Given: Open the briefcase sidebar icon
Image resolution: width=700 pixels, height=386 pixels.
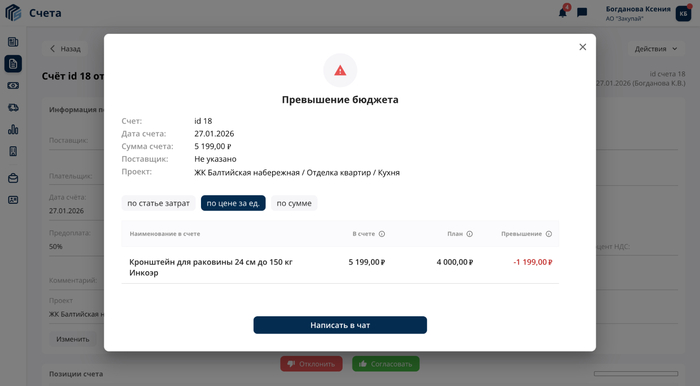Looking at the screenshot, I should click(x=13, y=178).
